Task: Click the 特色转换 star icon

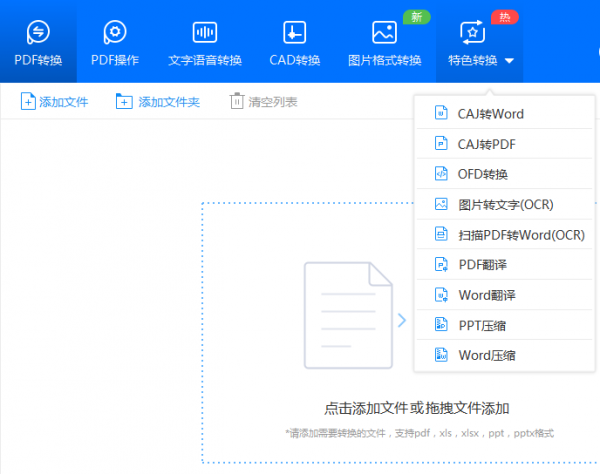Action: (x=473, y=33)
